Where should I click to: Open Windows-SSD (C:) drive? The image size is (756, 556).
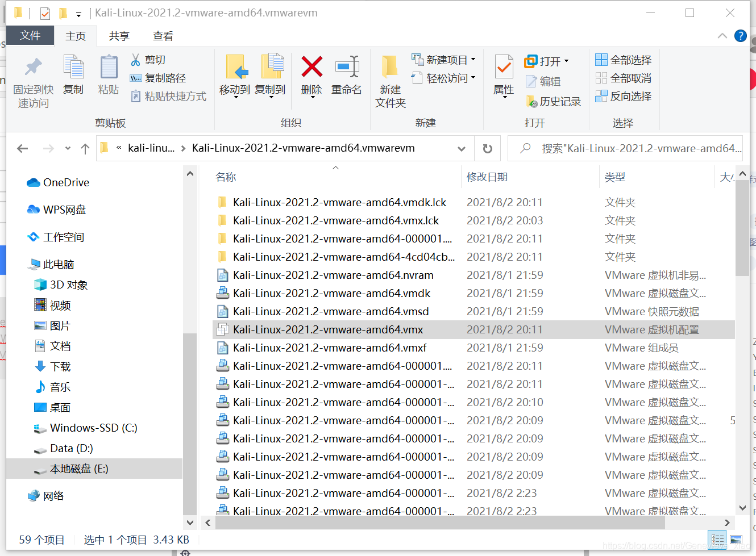click(86, 428)
